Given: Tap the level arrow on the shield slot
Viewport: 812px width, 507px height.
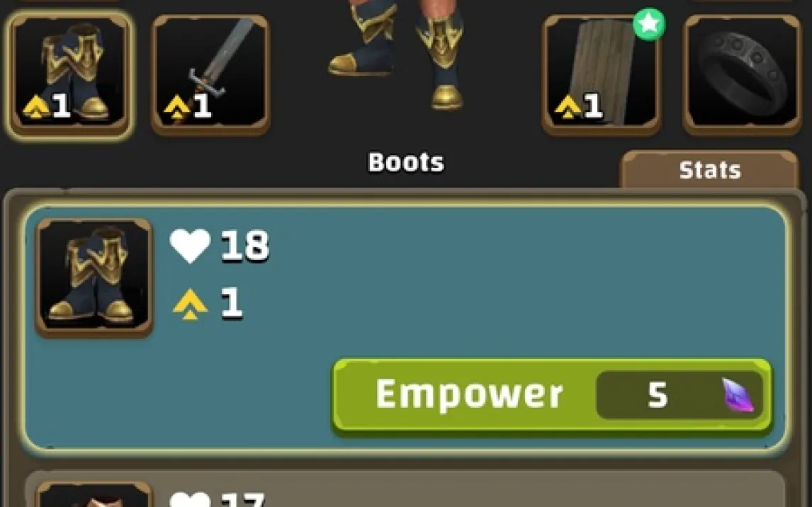Looking at the screenshot, I should coord(568,107).
